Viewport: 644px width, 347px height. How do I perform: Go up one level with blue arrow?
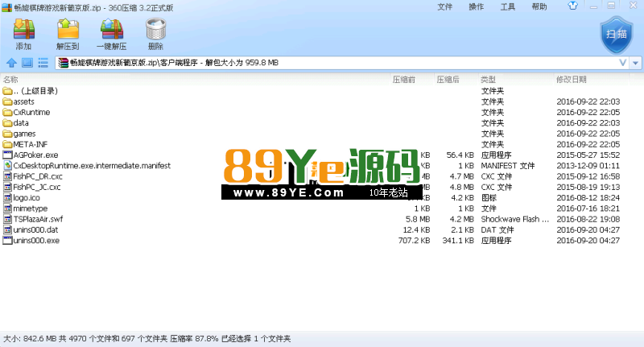tap(11, 63)
